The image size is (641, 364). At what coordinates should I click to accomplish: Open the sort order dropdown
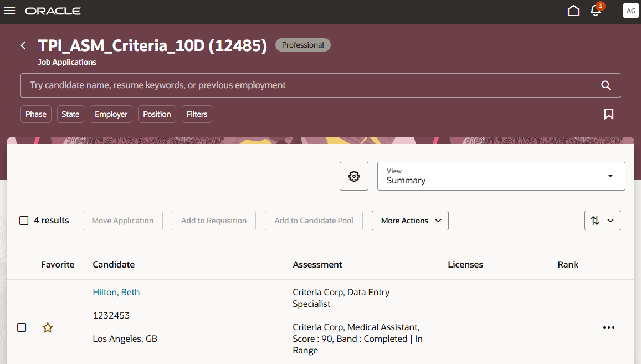click(x=602, y=221)
